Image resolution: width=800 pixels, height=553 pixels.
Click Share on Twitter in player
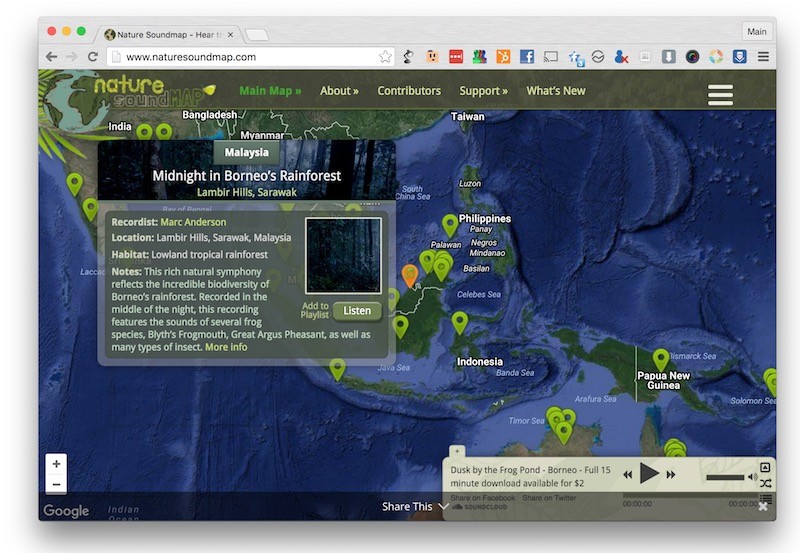(x=549, y=498)
